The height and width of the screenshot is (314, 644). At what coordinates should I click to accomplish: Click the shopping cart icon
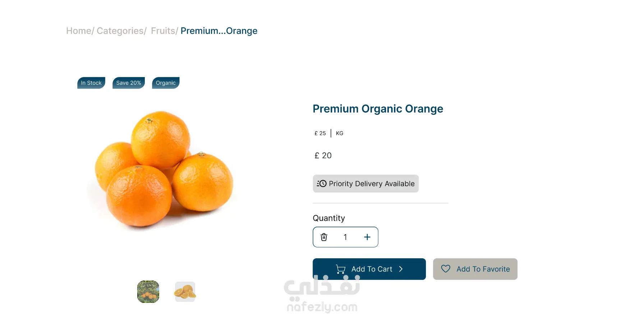tap(340, 269)
